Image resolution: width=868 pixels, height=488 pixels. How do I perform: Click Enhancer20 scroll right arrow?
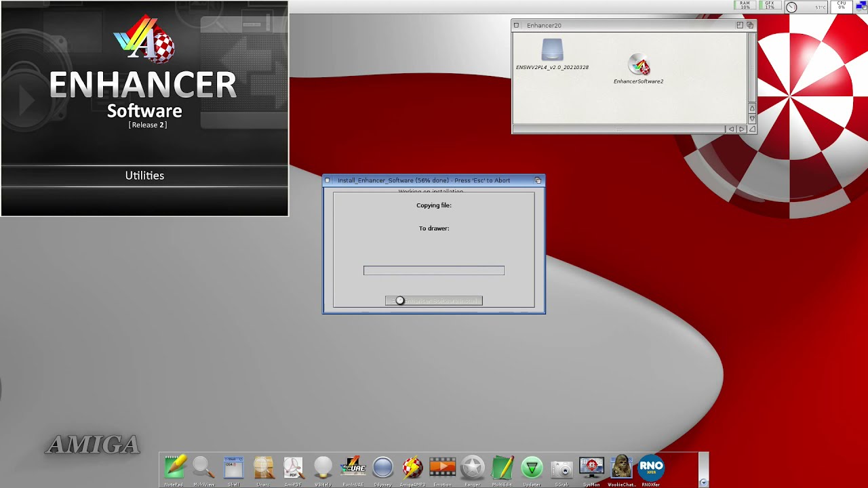tap(741, 129)
